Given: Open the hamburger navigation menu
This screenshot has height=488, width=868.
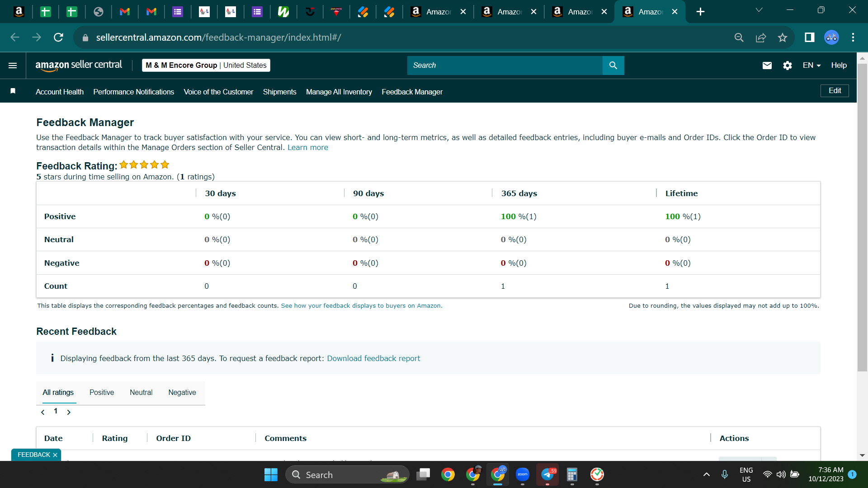Looking at the screenshot, I should click(13, 66).
